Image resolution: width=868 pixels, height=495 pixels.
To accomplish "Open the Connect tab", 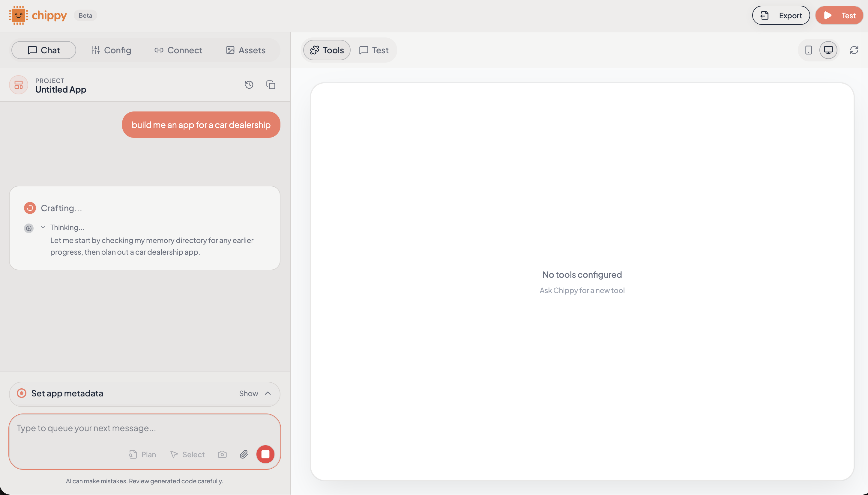I will pyautogui.click(x=178, y=50).
